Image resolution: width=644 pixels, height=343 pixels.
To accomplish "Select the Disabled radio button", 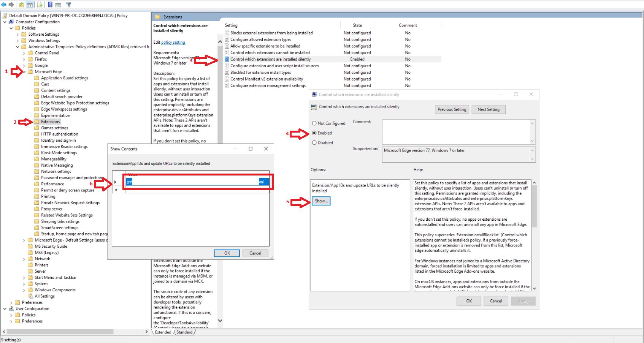I will point(314,143).
